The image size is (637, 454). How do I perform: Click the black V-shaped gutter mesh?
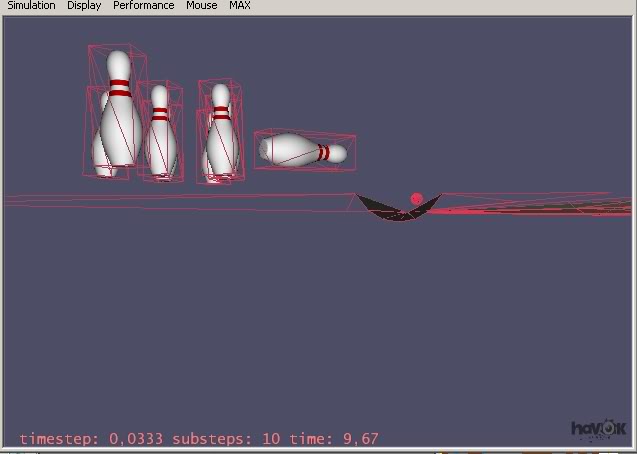click(x=398, y=208)
